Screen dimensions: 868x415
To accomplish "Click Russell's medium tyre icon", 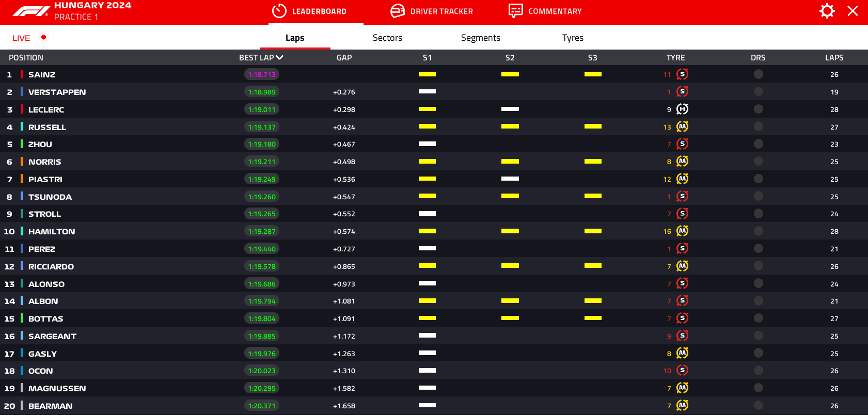I will point(682,127).
